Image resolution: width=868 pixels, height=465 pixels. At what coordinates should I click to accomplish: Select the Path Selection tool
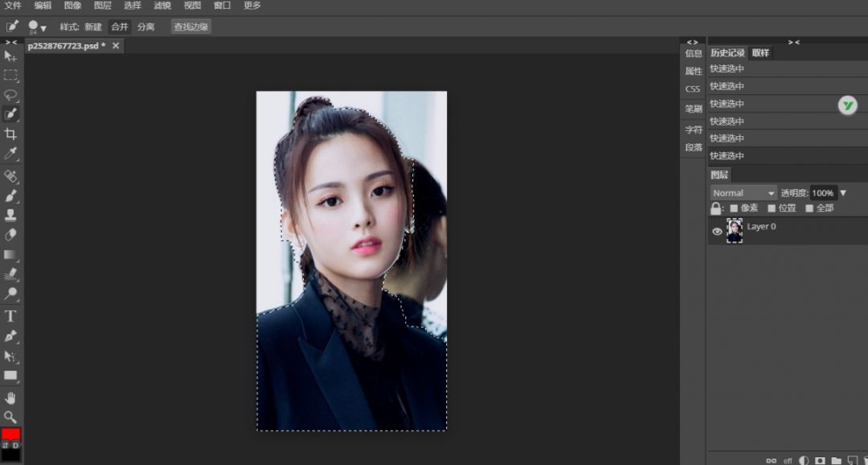(x=10, y=356)
